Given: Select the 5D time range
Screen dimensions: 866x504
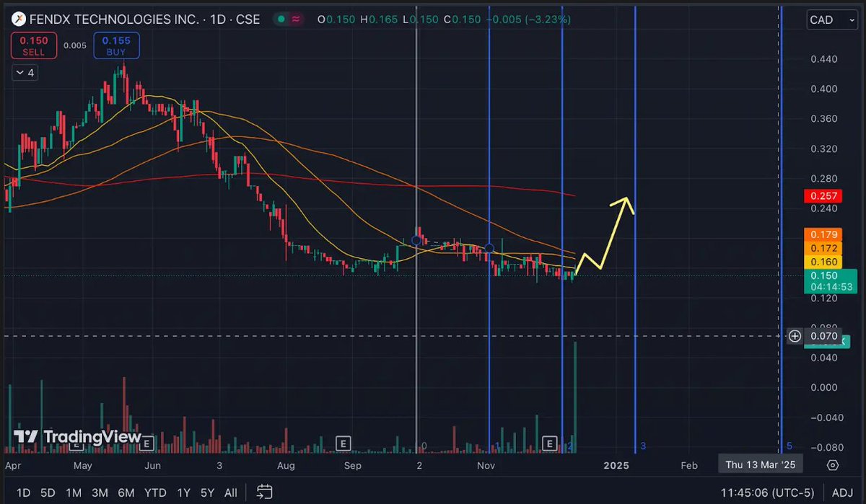Looking at the screenshot, I should (x=48, y=493).
